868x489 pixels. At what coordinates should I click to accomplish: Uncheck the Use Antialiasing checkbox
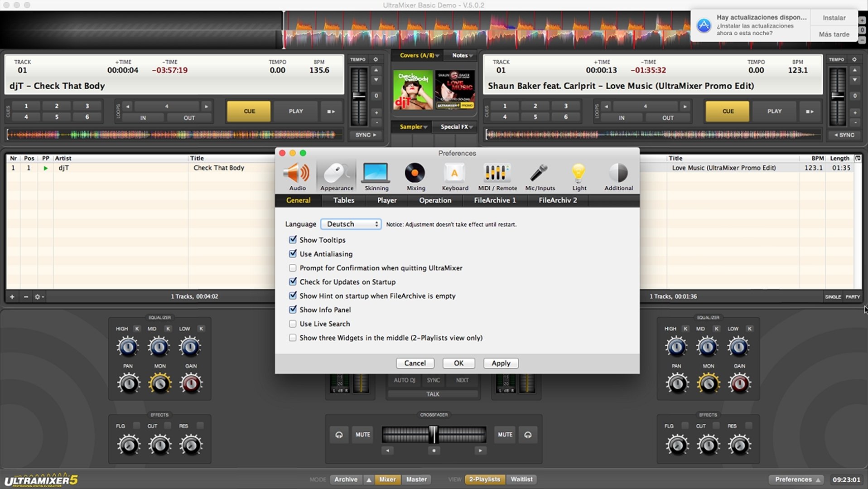point(293,253)
